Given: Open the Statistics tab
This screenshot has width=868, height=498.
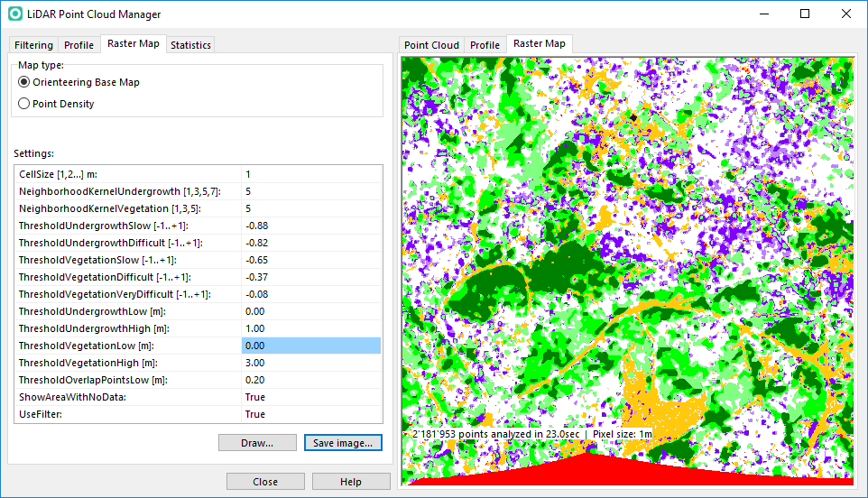Looking at the screenshot, I should click(190, 45).
